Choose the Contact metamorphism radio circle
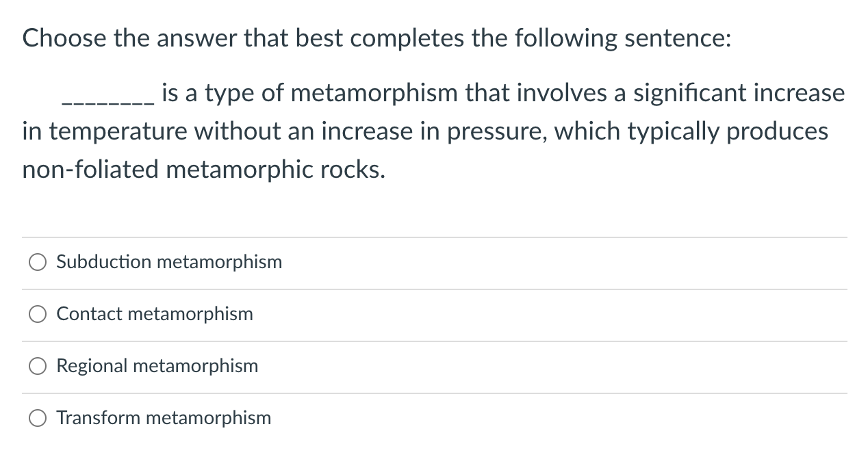The height and width of the screenshot is (457, 868). (38, 314)
